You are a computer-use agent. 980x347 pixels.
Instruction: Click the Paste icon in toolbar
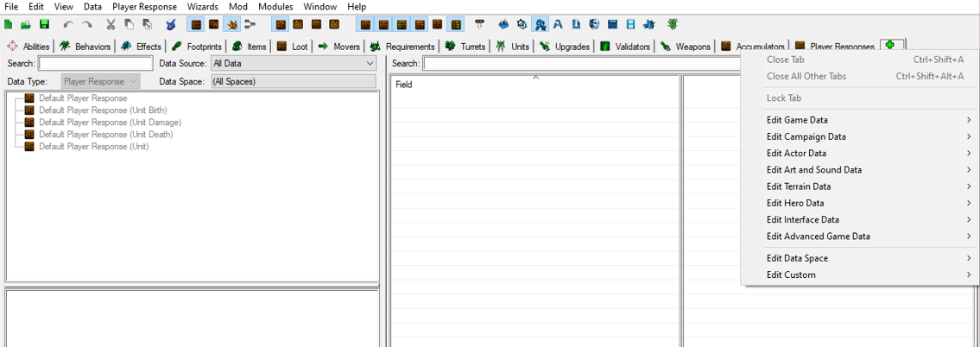(x=147, y=25)
